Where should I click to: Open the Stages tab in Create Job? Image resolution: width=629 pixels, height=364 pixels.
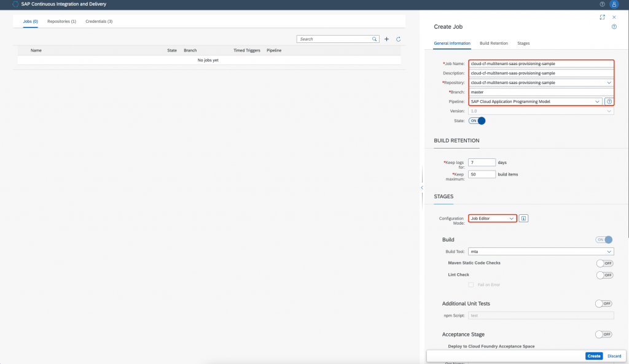coord(523,44)
